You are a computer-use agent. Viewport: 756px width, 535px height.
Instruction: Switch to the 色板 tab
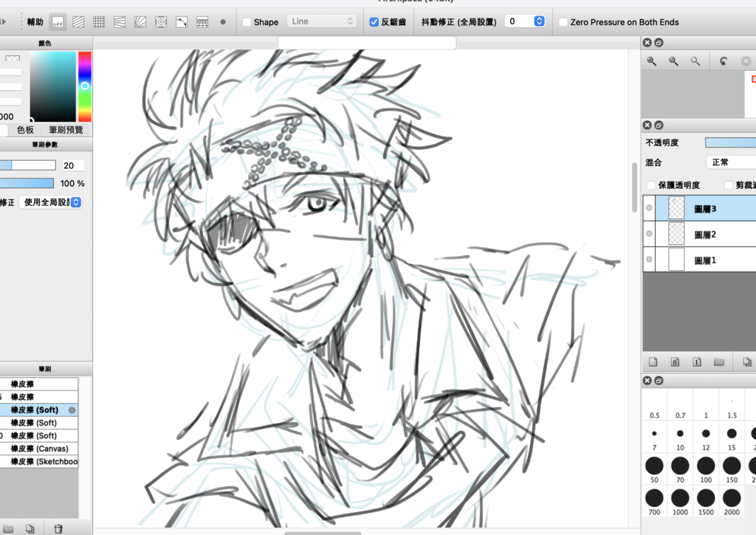pos(25,130)
